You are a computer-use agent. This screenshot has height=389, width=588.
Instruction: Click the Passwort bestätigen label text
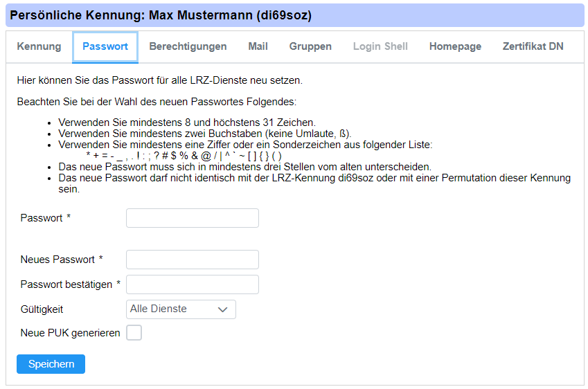(x=66, y=284)
